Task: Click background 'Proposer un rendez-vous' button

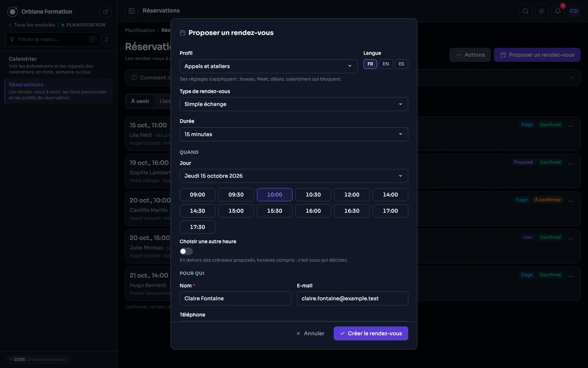Action: point(537,55)
